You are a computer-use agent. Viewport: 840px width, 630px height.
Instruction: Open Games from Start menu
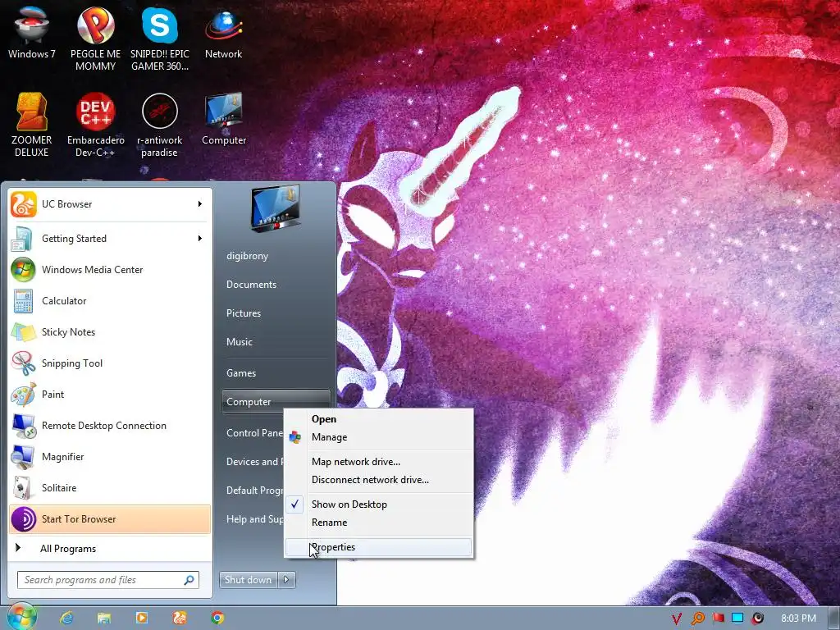point(276,373)
